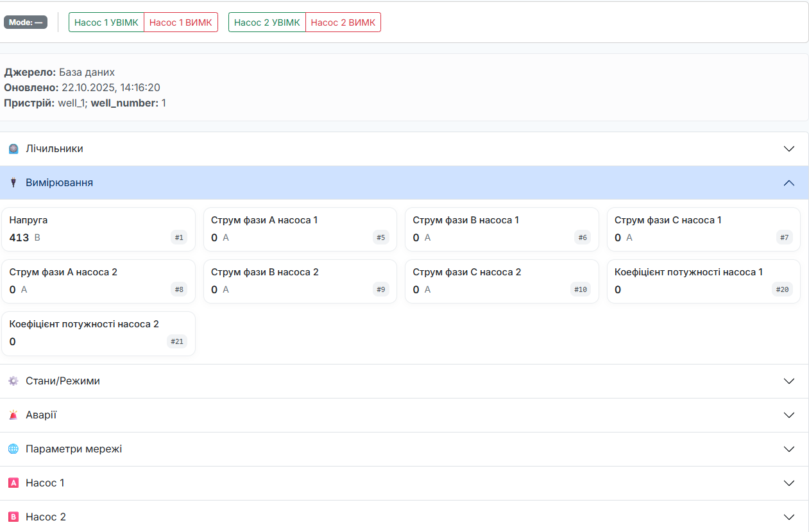Open the Параметри мережі accordion section
Image resolution: width=809 pixels, height=532 pixels.
[74, 449]
